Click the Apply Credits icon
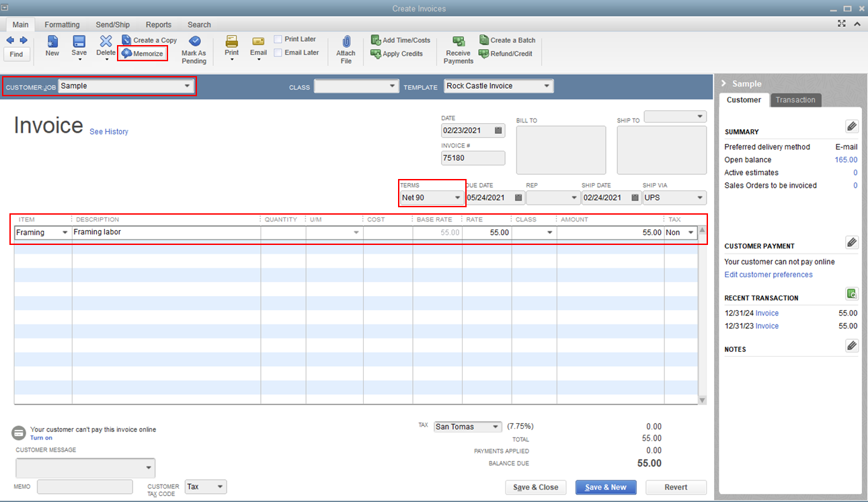 click(397, 54)
